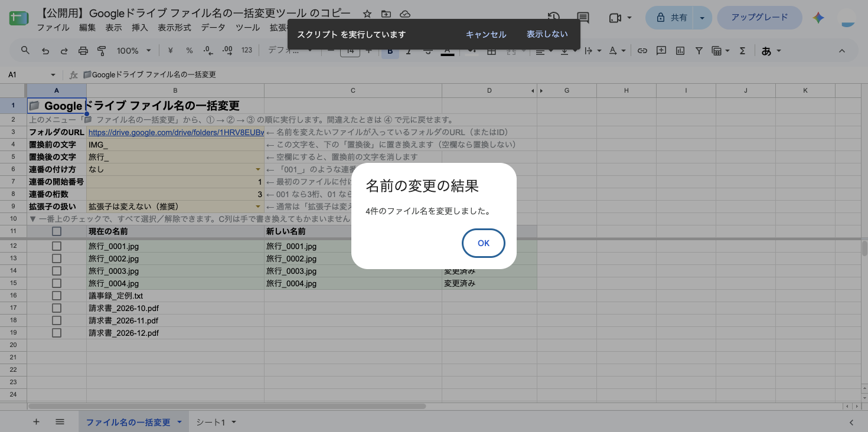Click the undo arrow icon
Image resolution: width=868 pixels, height=432 pixels.
(x=45, y=51)
